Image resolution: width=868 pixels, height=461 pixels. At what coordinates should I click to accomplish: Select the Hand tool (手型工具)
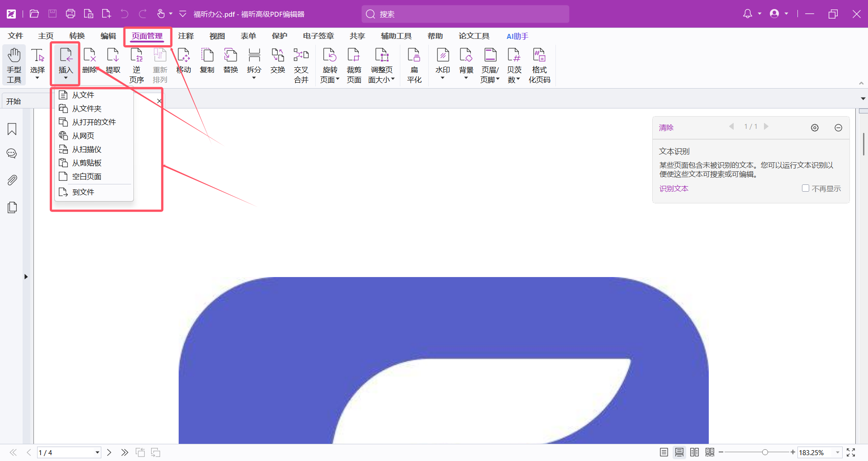click(x=14, y=65)
